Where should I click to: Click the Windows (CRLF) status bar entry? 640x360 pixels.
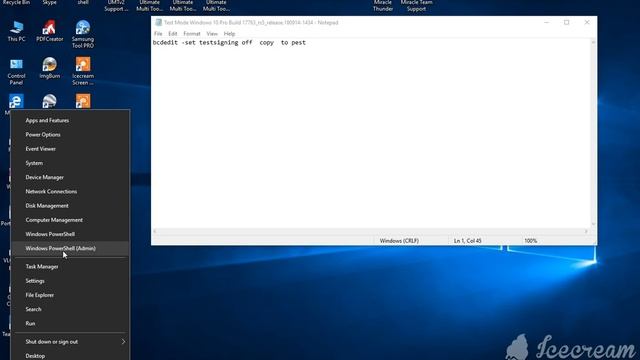(x=399, y=241)
